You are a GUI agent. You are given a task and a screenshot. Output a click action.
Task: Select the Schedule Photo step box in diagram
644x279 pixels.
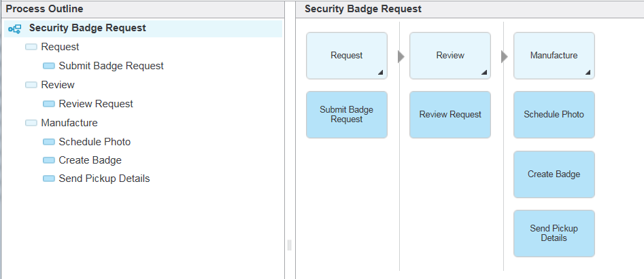point(554,115)
